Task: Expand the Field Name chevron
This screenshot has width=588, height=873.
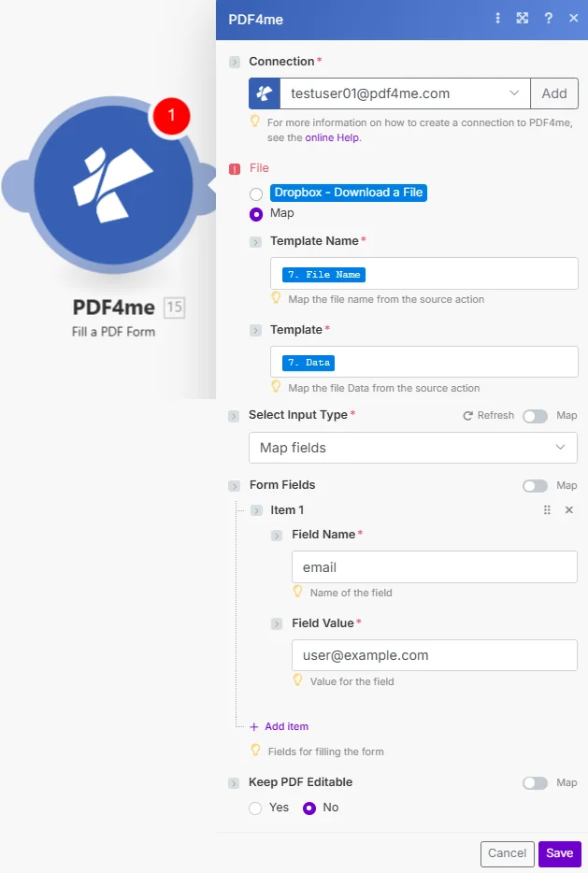Action: coord(277,536)
